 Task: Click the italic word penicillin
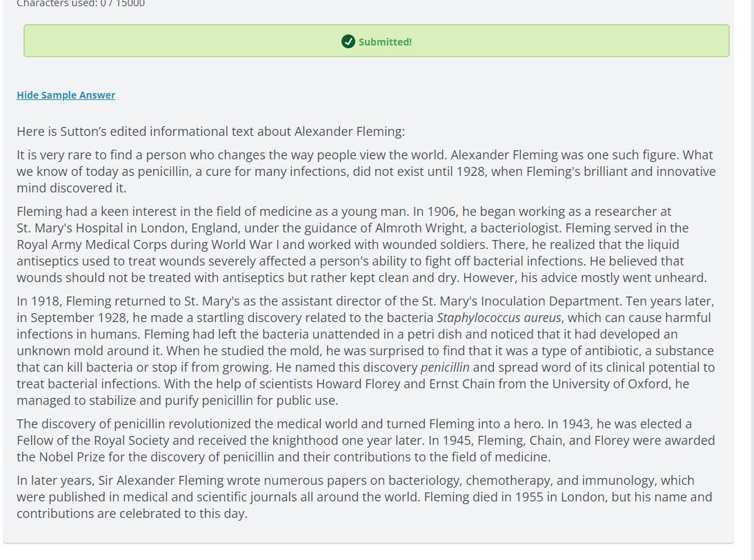445,368
